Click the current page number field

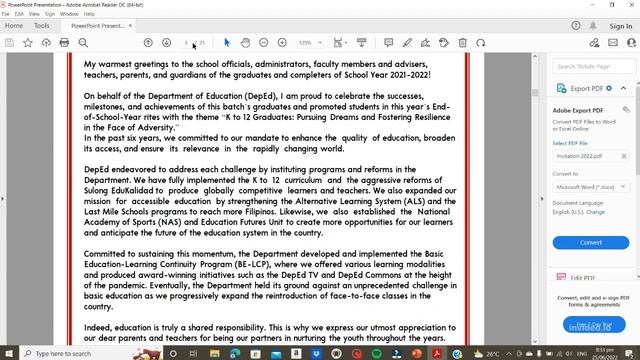tap(187, 42)
